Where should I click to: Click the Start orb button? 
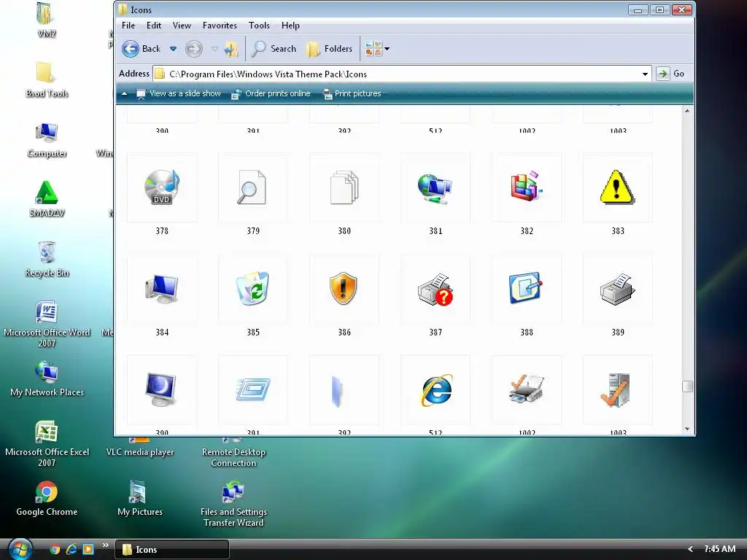20,548
